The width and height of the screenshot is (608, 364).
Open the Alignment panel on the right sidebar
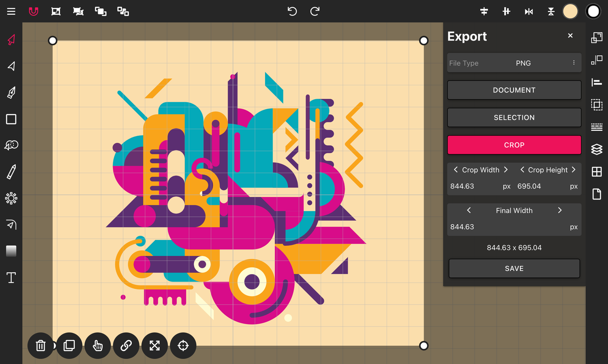coord(597,82)
